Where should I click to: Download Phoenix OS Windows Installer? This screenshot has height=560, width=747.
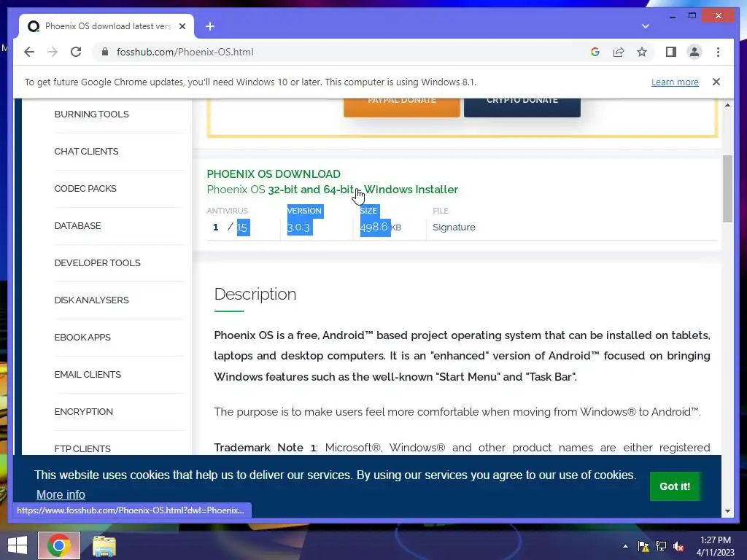pyautogui.click(x=333, y=190)
